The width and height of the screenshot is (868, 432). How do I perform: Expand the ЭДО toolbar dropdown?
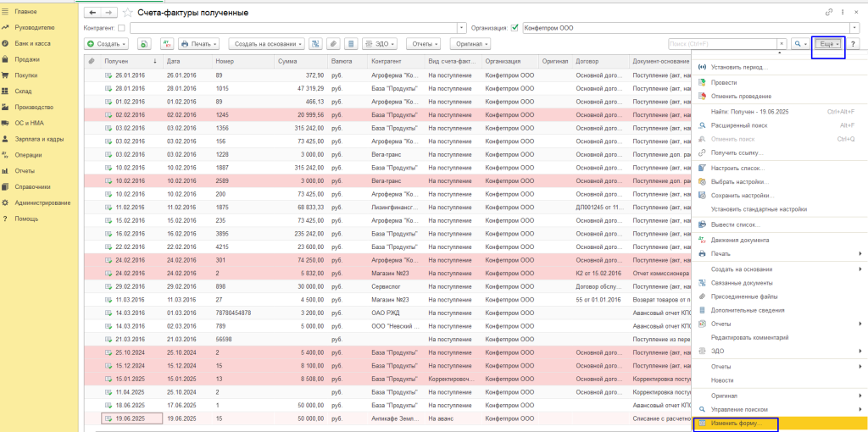(x=380, y=44)
